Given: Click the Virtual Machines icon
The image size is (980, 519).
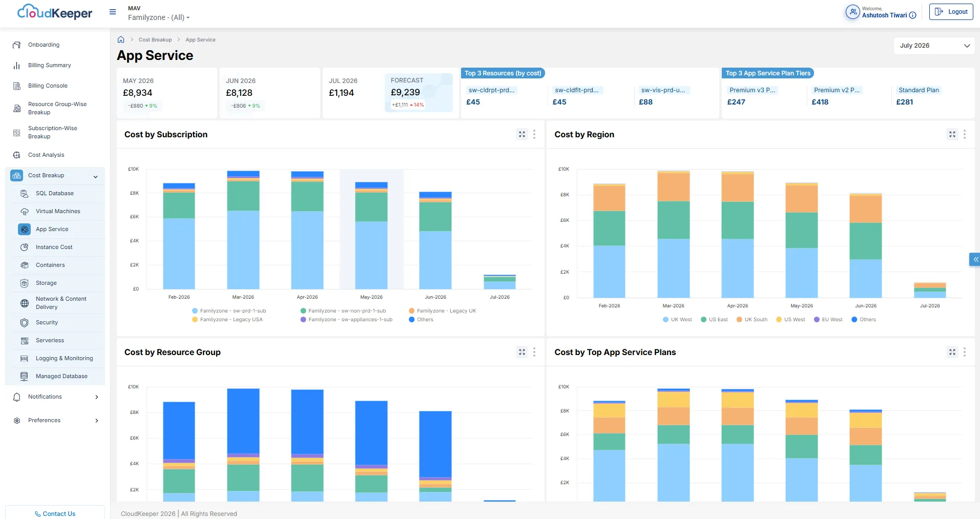Looking at the screenshot, I should coord(25,212).
